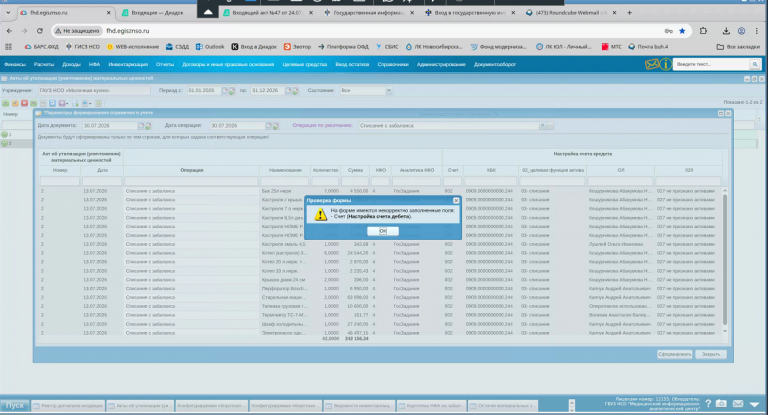Viewport: 768px width, 415px height.
Task: Click the Операция column header
Action: tap(192, 170)
